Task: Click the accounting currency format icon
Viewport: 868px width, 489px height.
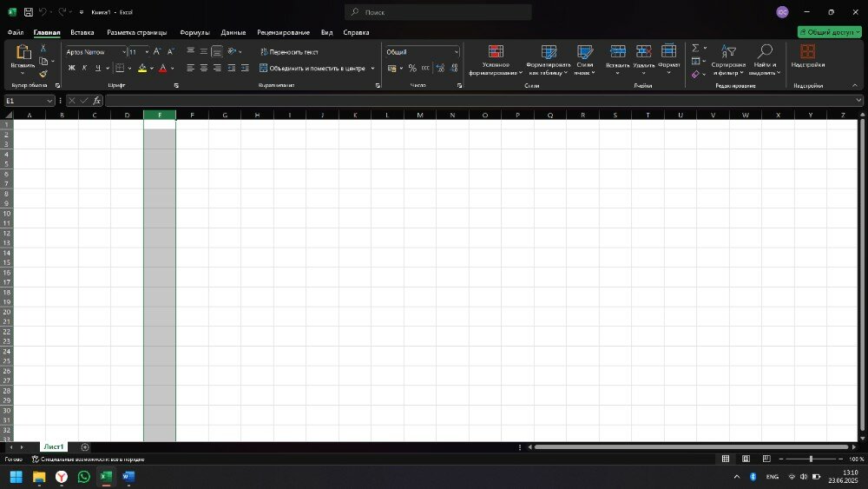Action: [x=392, y=68]
